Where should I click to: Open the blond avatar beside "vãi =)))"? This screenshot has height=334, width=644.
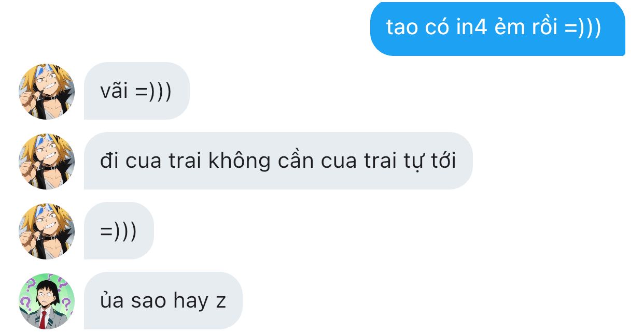tap(47, 92)
